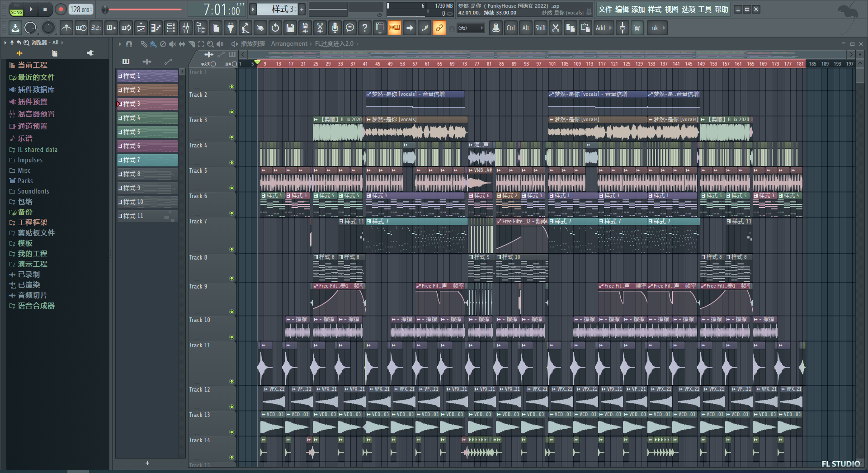Select 样式 1 in the pattern list
The height and width of the screenshot is (473, 868).
click(147, 76)
